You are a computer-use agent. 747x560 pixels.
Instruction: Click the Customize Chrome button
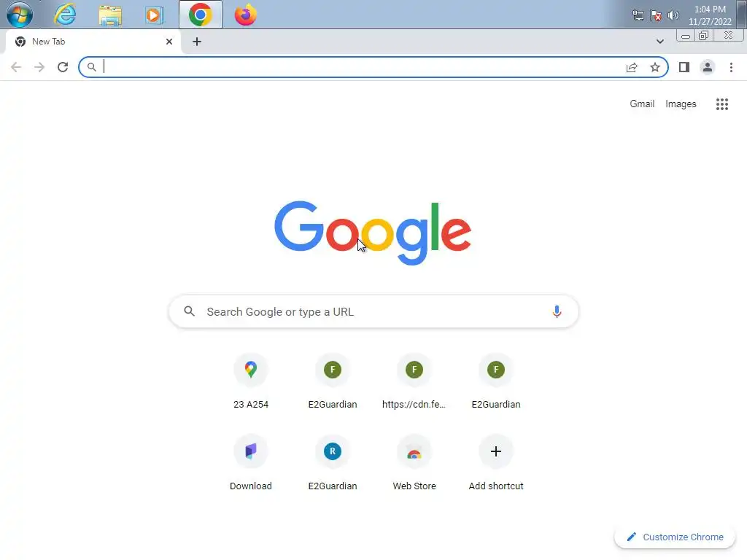coord(675,537)
